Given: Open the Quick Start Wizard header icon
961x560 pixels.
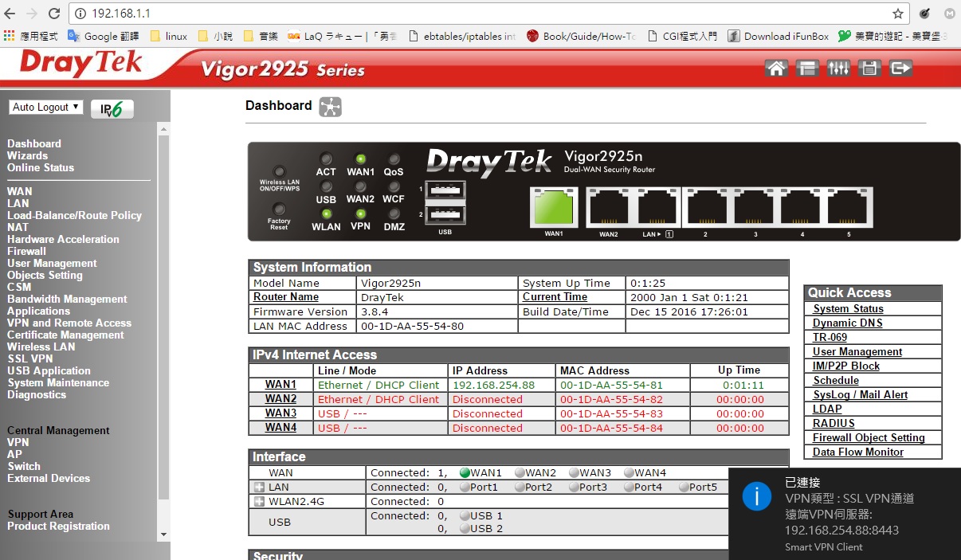Looking at the screenshot, I should [x=806, y=69].
